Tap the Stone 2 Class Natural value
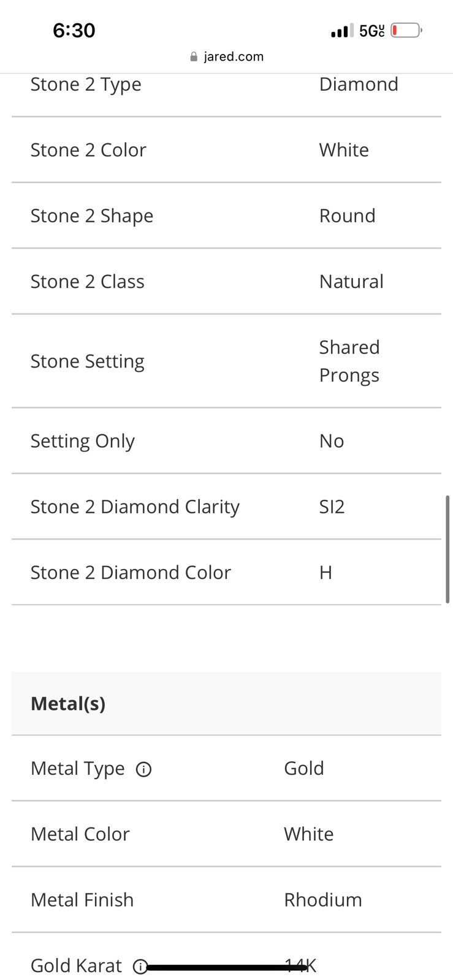The height and width of the screenshot is (980, 453). point(351,282)
